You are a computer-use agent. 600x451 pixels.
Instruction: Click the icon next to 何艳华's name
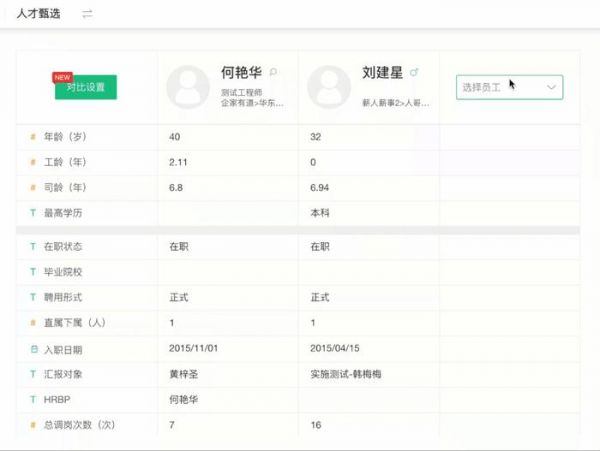pyautogui.click(x=273, y=72)
